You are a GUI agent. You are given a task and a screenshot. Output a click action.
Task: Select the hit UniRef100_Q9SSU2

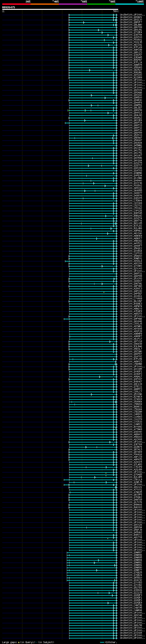tap(131, 95)
